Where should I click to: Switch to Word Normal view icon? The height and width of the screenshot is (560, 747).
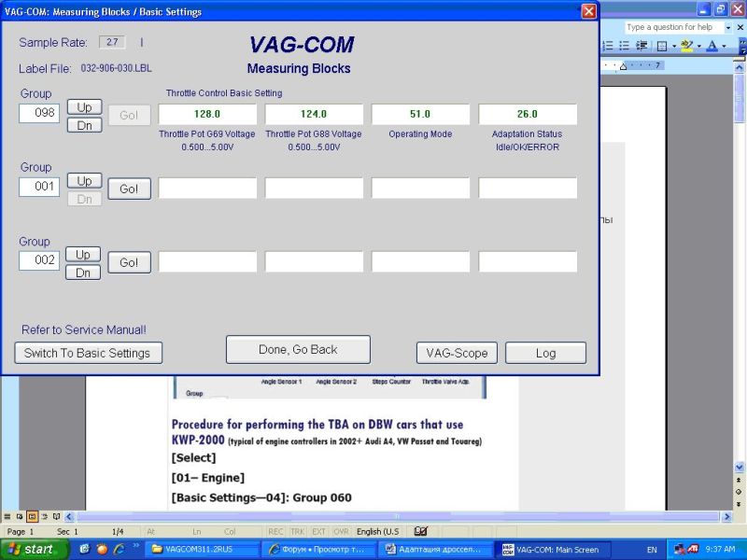click(x=7, y=516)
